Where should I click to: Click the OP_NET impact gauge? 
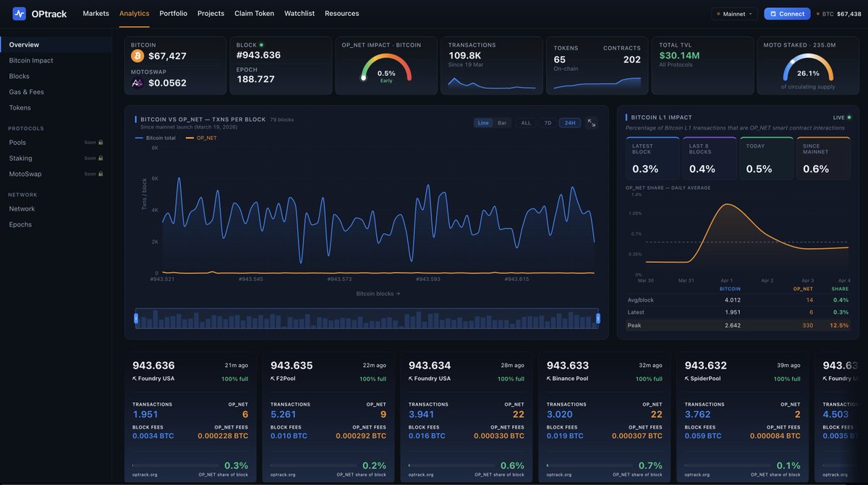(386, 69)
